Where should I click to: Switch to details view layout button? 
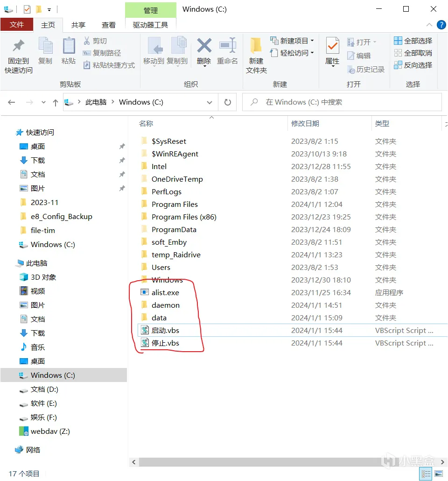426,474
